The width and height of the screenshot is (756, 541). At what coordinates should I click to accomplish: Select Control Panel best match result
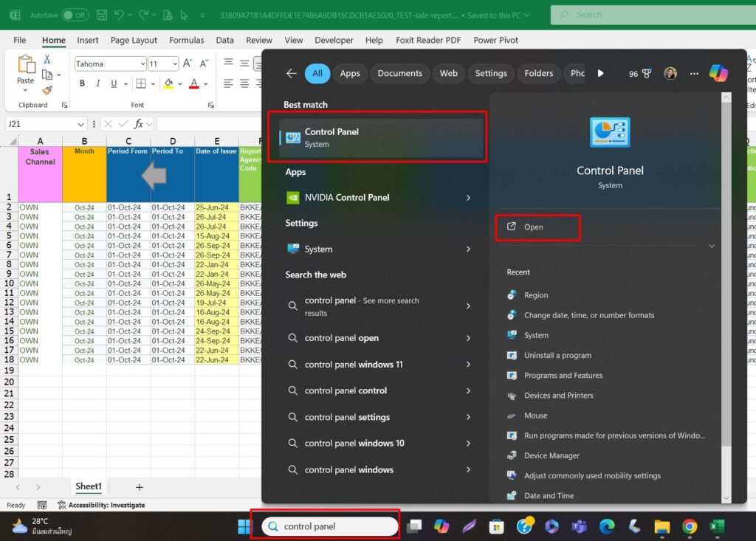click(381, 138)
